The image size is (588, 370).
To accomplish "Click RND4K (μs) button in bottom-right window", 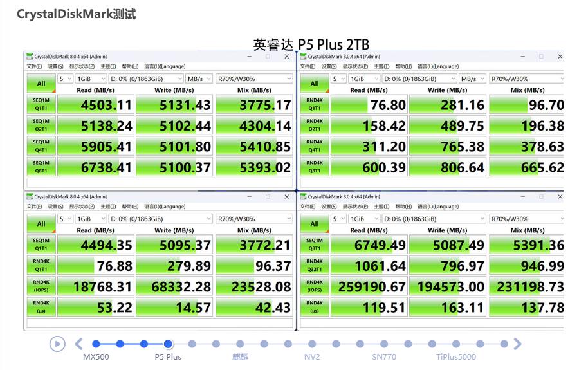I will coord(315,306).
